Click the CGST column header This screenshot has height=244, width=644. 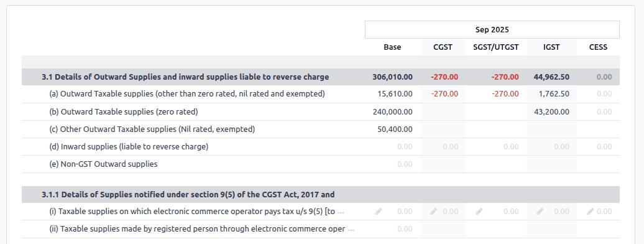click(x=443, y=47)
